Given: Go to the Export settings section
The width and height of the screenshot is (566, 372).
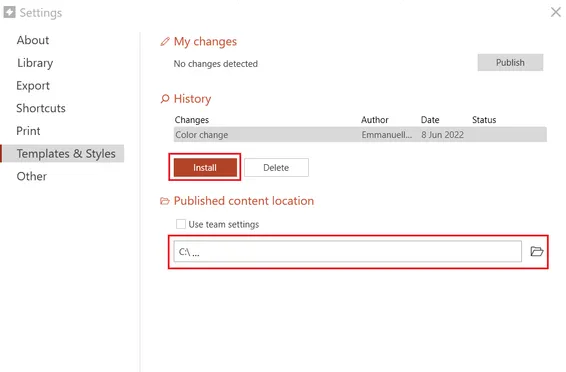Looking at the screenshot, I should click(33, 86).
